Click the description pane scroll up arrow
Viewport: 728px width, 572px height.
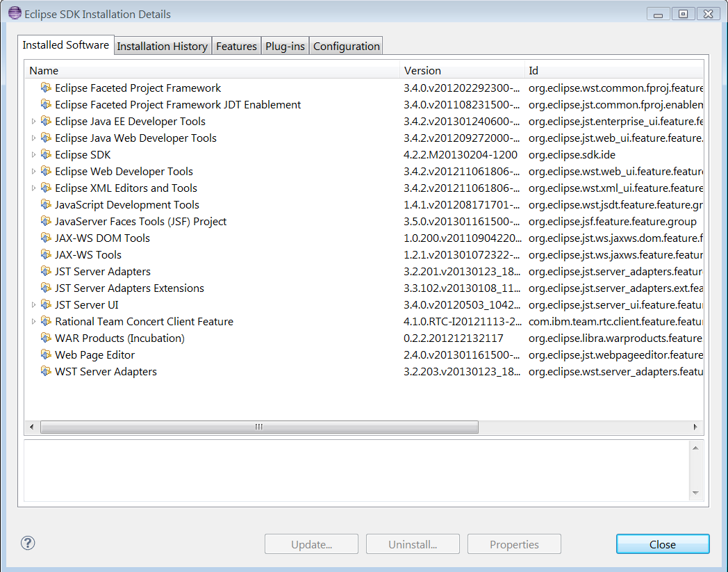(x=695, y=448)
